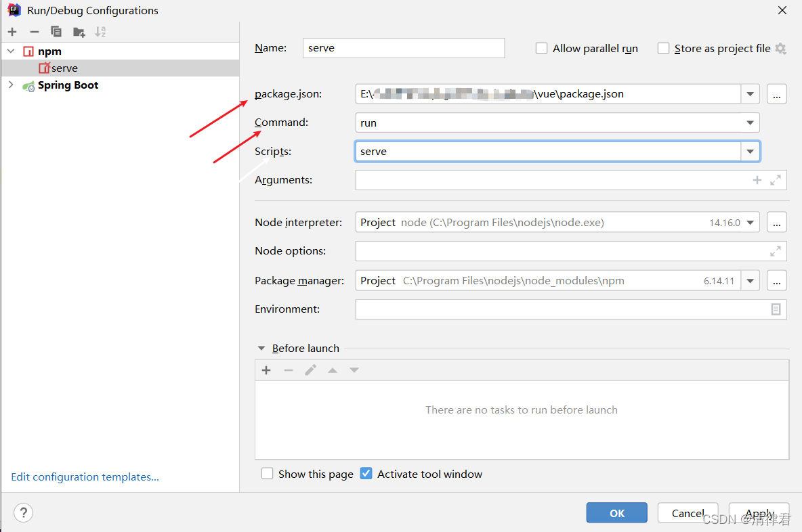
Task: Open the Node interpreter dropdown
Action: (751, 222)
